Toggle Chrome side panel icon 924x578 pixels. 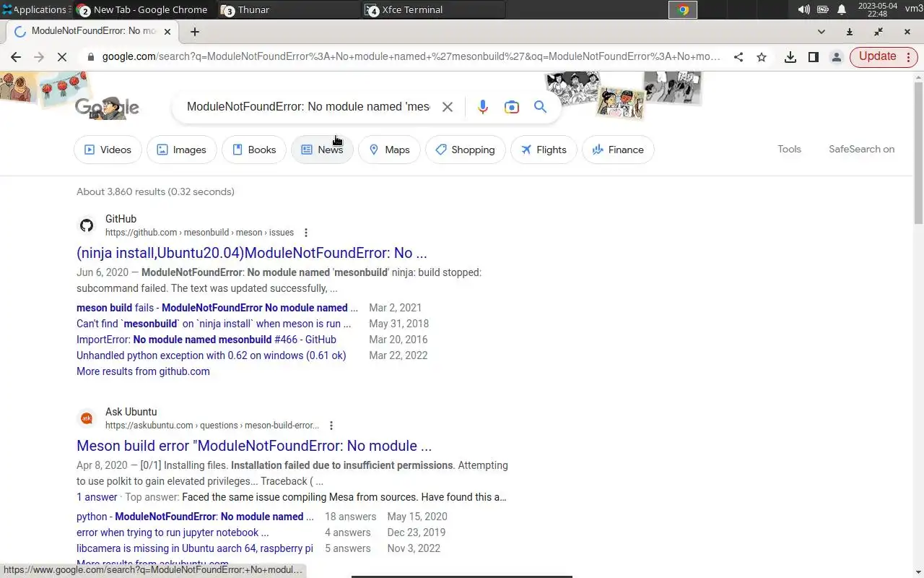coord(814,57)
